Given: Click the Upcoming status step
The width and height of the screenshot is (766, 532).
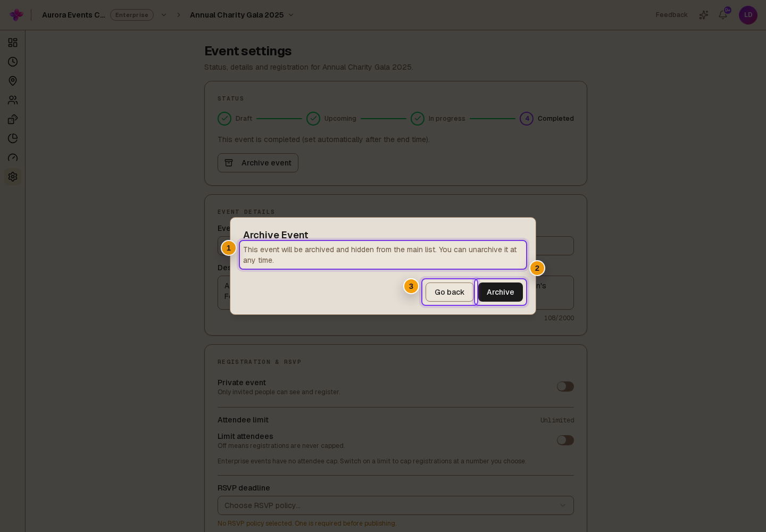Looking at the screenshot, I should (331, 119).
